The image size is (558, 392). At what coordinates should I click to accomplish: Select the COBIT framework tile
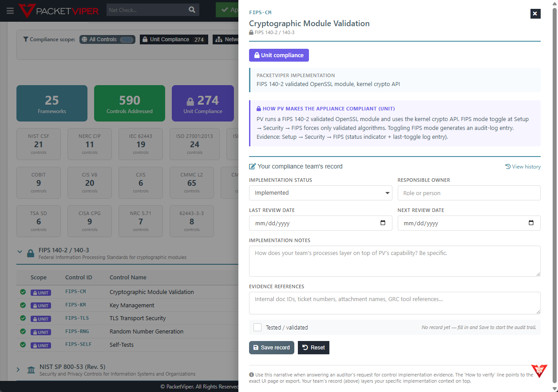tap(39, 183)
